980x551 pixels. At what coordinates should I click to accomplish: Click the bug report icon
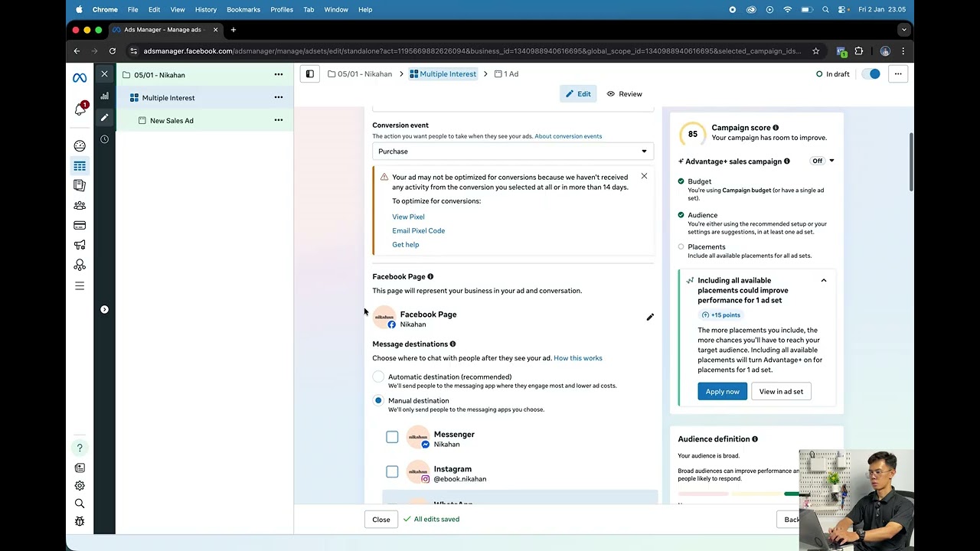point(80,521)
